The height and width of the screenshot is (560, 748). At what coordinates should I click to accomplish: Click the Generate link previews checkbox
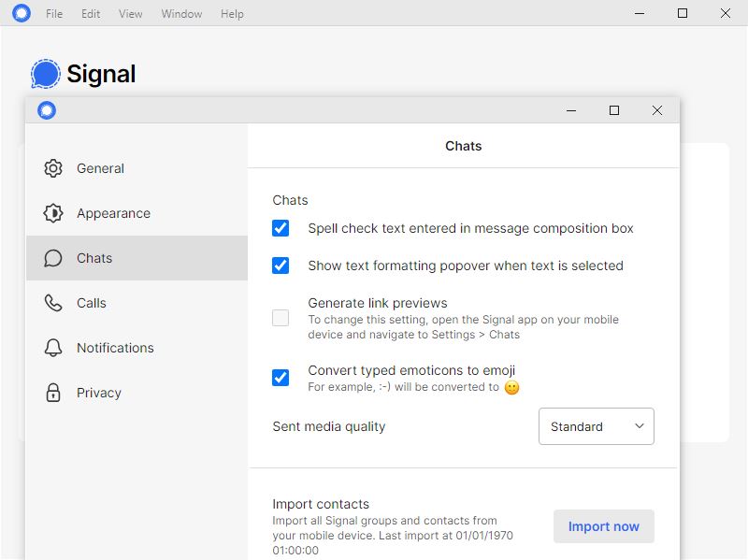280,318
